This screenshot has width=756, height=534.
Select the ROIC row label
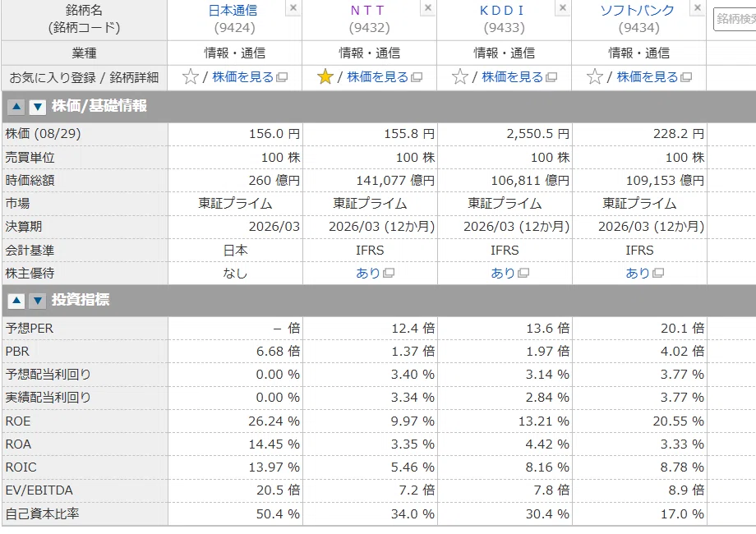coord(21,467)
